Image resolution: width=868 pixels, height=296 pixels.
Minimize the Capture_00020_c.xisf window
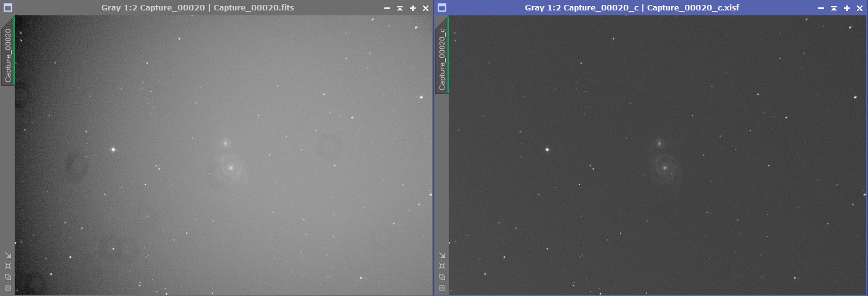821,9
